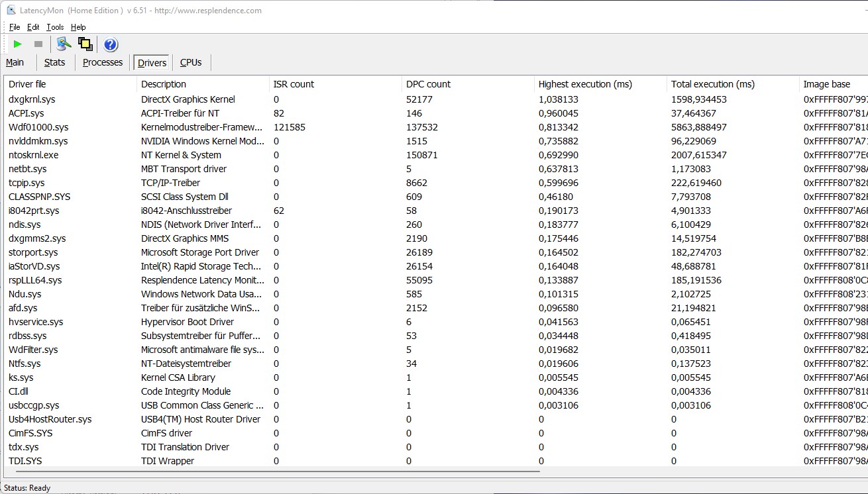Select the nvlddmkm.sys driver row
Screen dimensions: 868x494
tap(38, 141)
